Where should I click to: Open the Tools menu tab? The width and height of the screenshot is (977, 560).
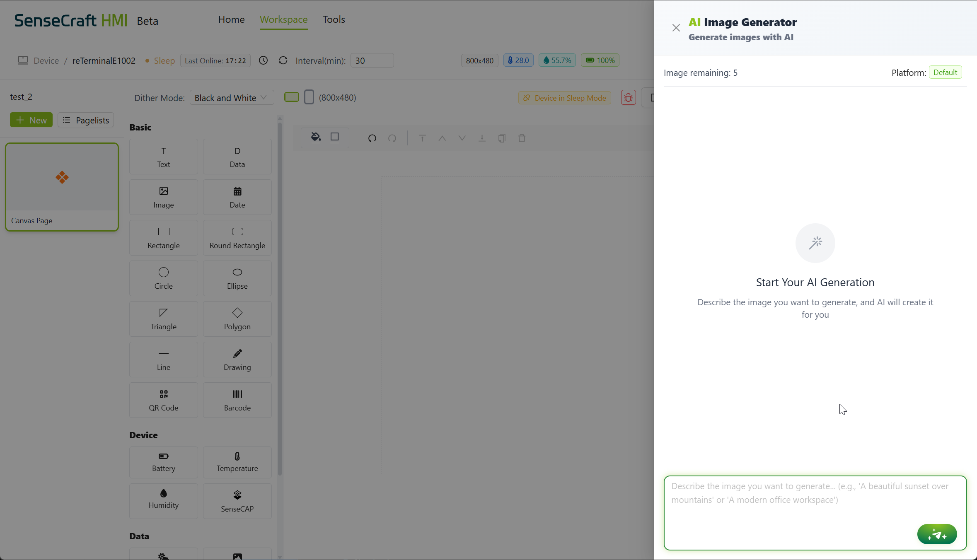tap(334, 19)
